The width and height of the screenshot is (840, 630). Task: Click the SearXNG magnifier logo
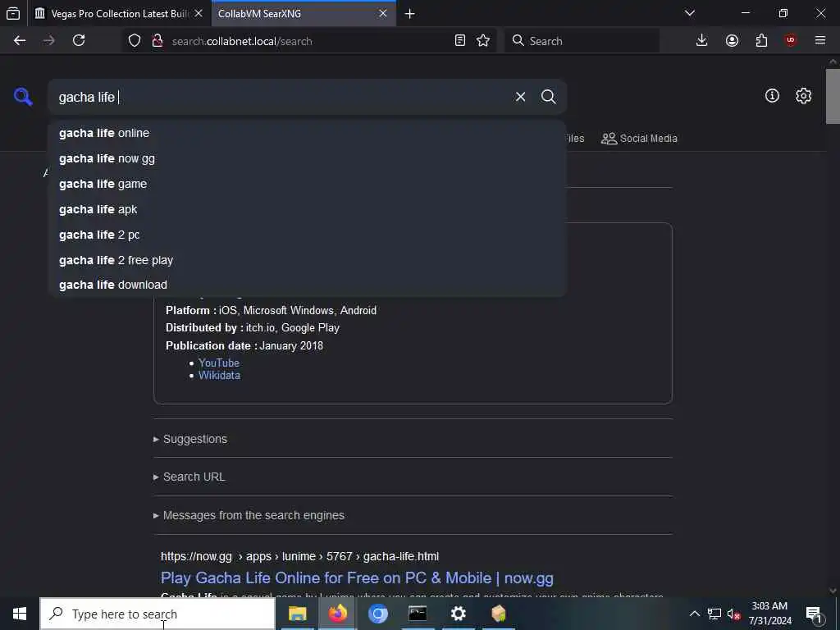point(23,97)
